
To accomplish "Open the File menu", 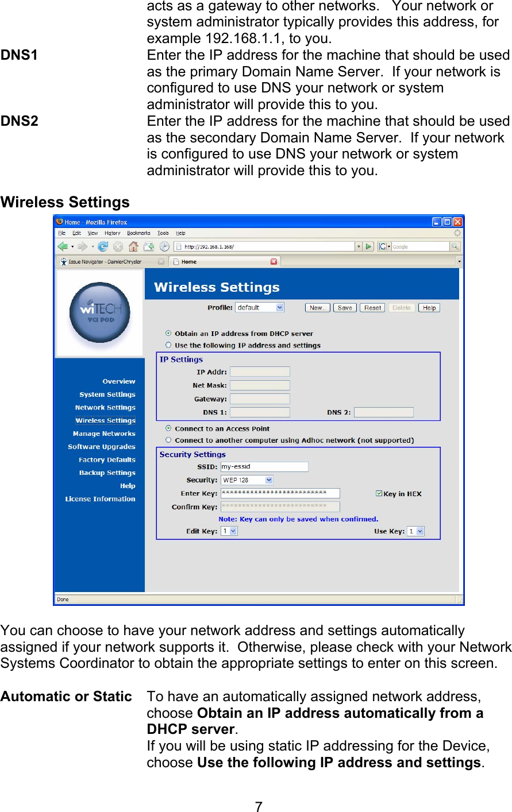I will click(62, 233).
